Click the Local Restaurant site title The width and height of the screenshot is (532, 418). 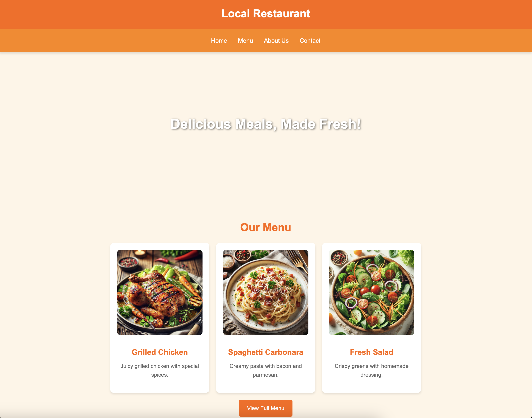pyautogui.click(x=266, y=13)
